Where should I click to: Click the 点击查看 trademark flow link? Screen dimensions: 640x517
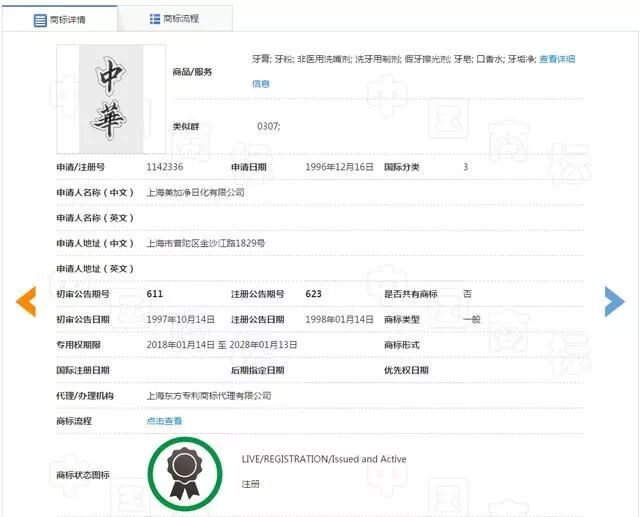pyautogui.click(x=164, y=421)
